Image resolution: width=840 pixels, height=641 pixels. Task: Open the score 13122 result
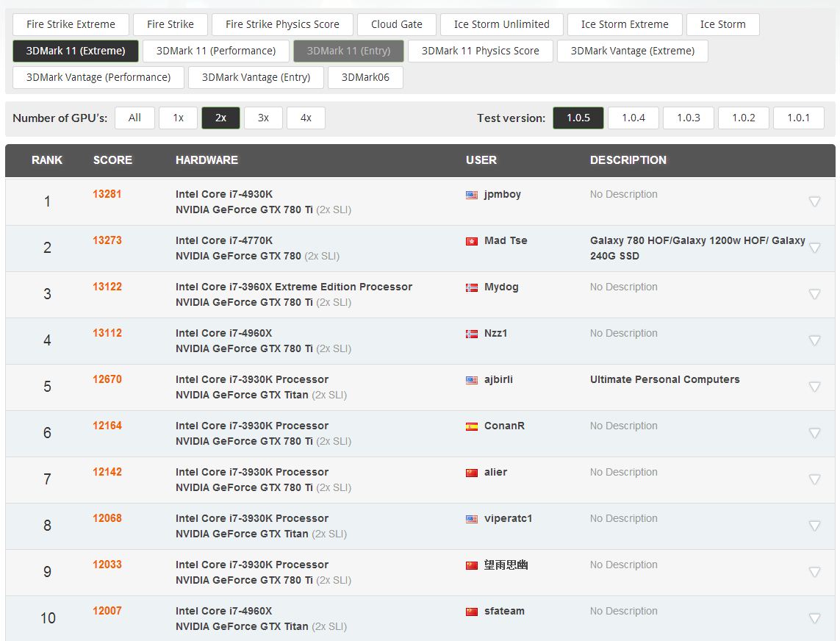point(107,287)
